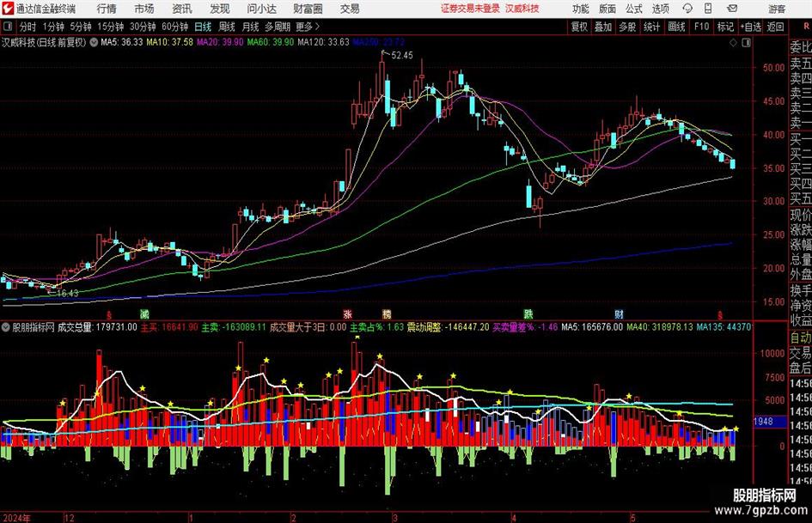Open the 市场 menu

click(x=144, y=9)
